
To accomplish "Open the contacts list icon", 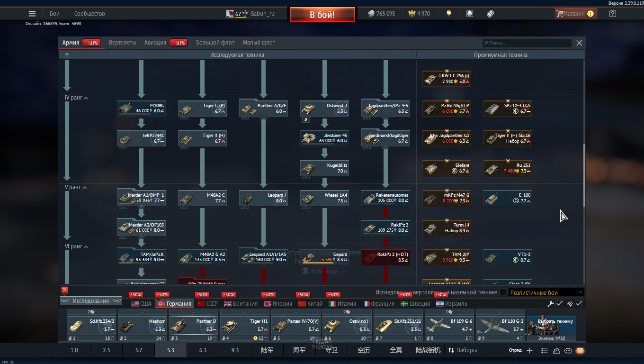I will click(x=556, y=351).
